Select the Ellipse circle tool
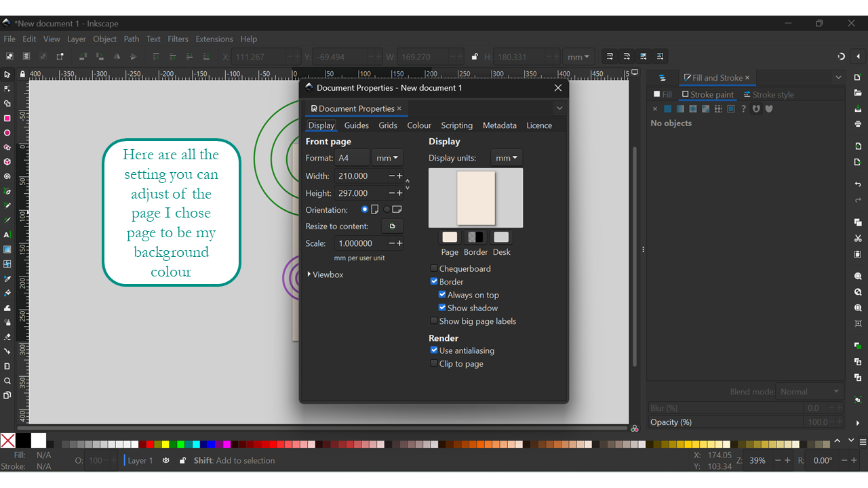The image size is (868, 488). [x=7, y=133]
